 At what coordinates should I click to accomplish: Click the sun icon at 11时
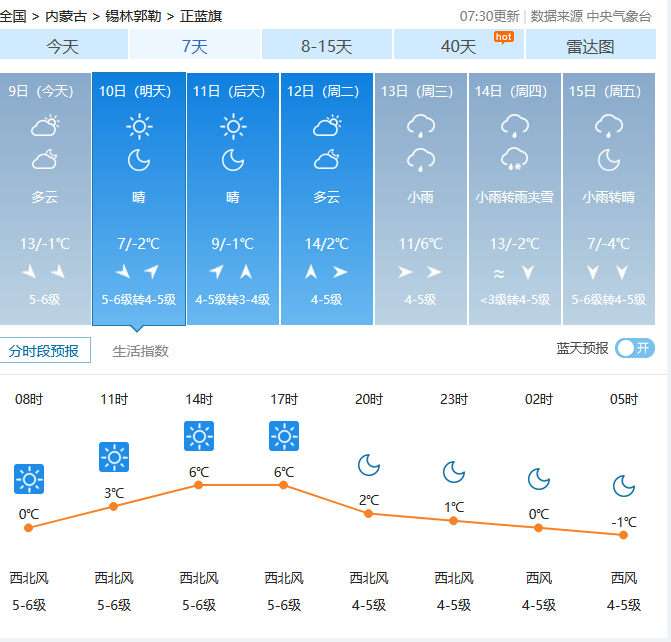click(x=114, y=457)
